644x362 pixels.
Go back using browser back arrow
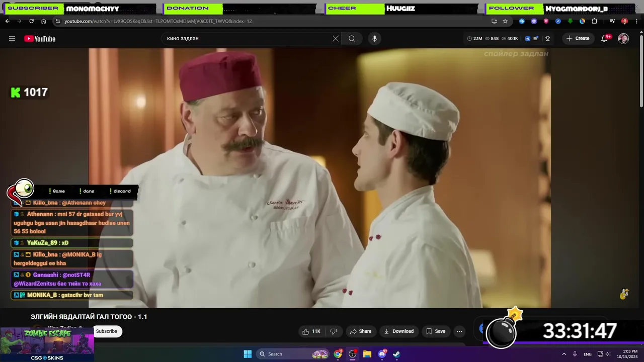tap(7, 21)
